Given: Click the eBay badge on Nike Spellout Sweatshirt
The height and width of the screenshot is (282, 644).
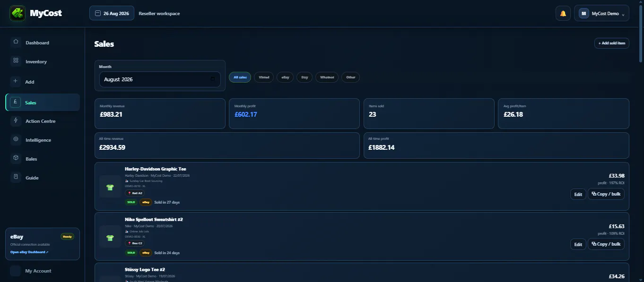Looking at the screenshot, I should 146,253.
